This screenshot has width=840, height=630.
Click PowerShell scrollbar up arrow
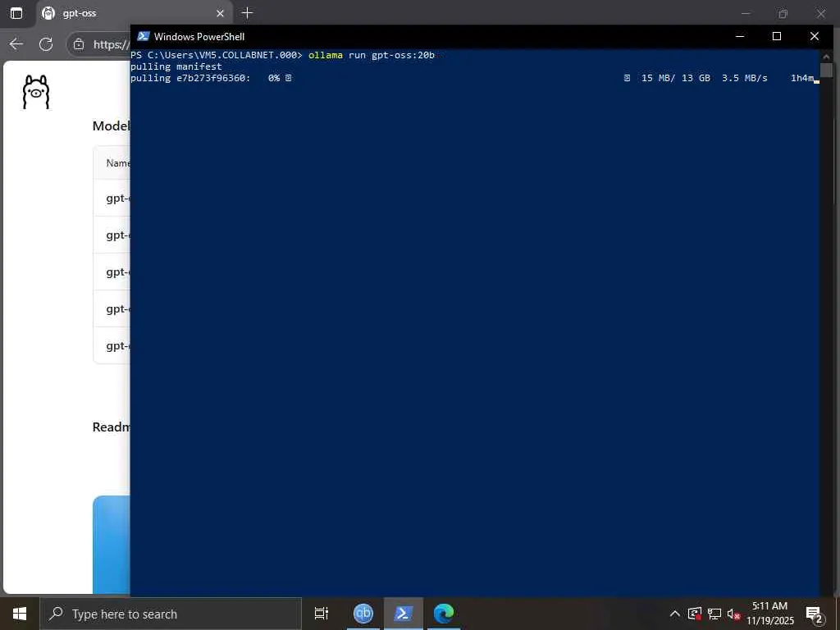click(x=826, y=55)
